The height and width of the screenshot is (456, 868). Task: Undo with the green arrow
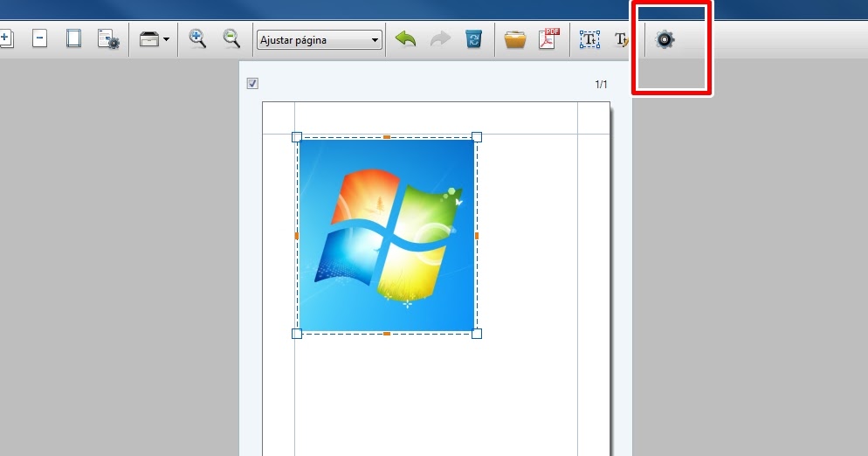pos(405,39)
